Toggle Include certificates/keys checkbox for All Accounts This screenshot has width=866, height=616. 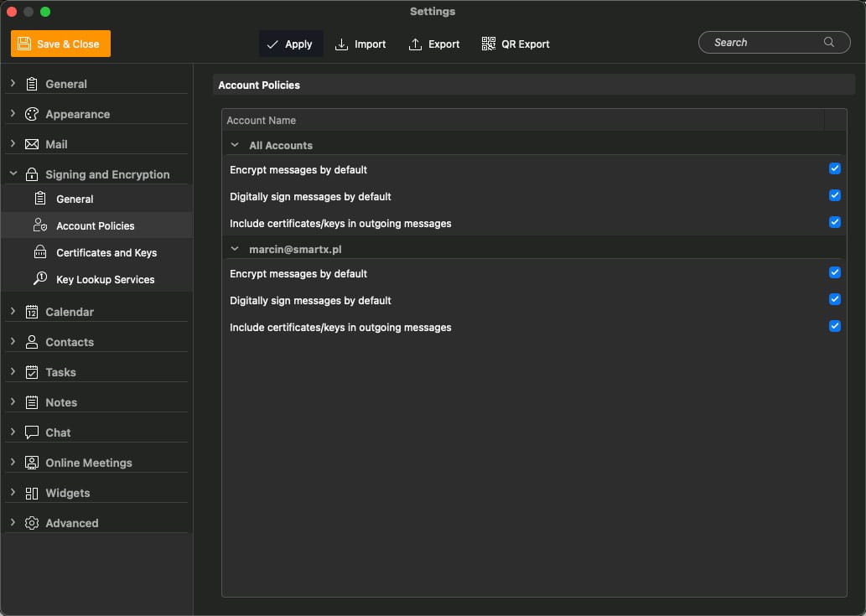[834, 223]
